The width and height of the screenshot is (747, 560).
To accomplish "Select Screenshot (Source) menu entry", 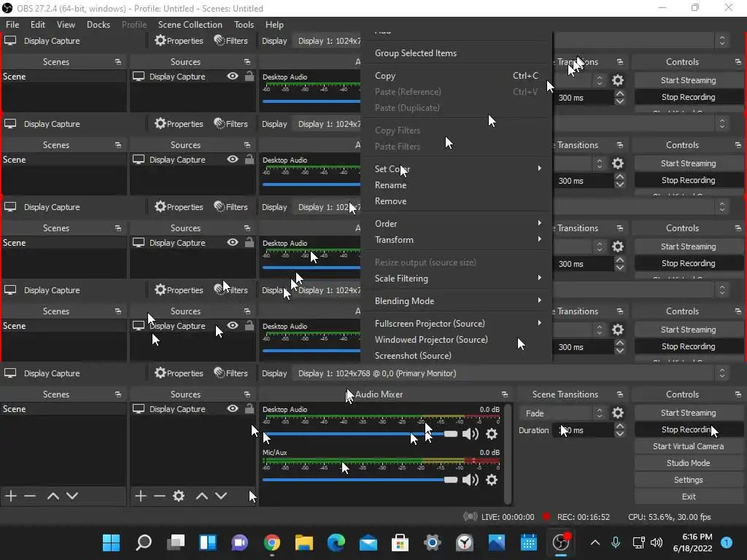I will click(x=457, y=355).
